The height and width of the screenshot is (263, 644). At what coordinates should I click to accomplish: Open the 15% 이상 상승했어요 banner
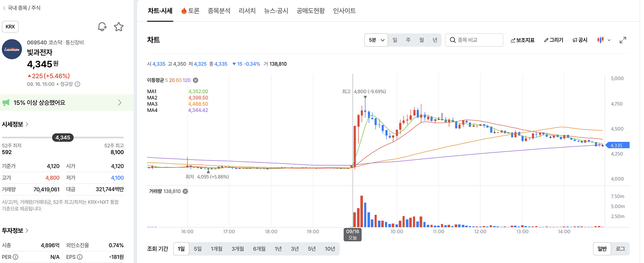point(67,103)
